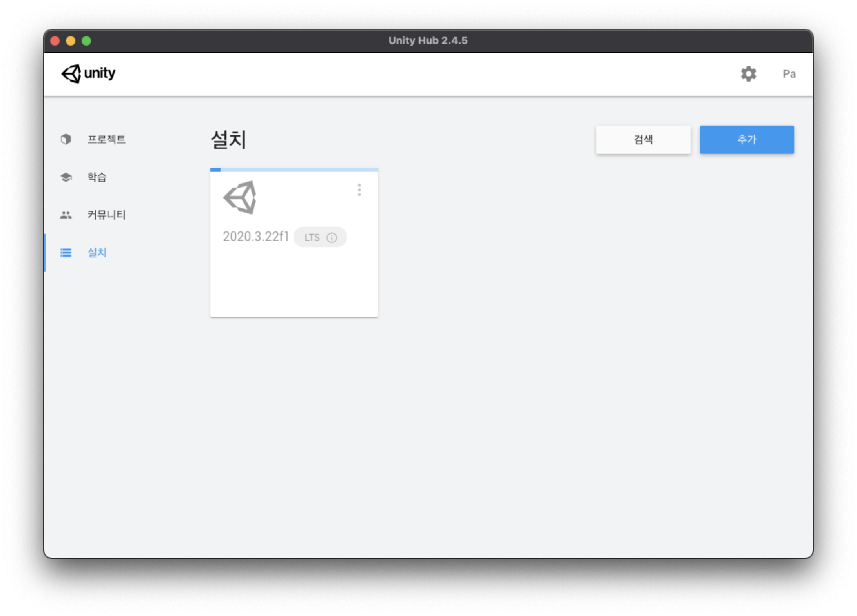Click the 2020.3.22f1 version text
The image size is (857, 616).
[256, 237]
